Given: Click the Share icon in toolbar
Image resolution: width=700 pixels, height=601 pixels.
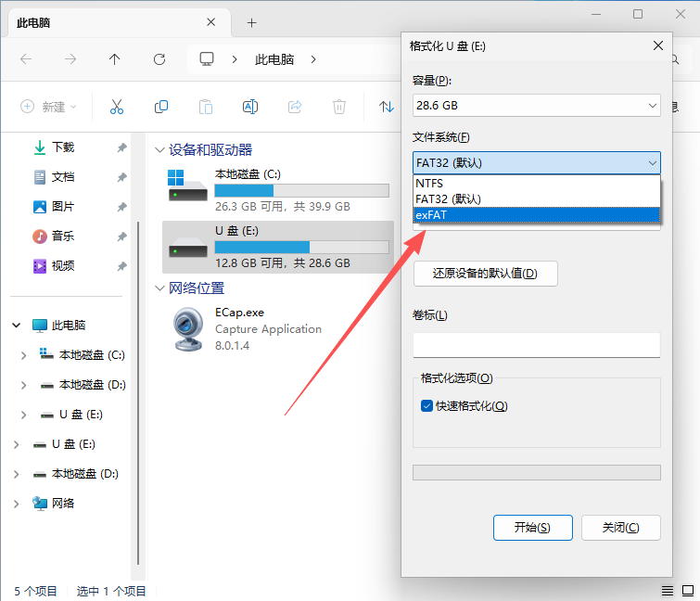Looking at the screenshot, I should coord(295,107).
